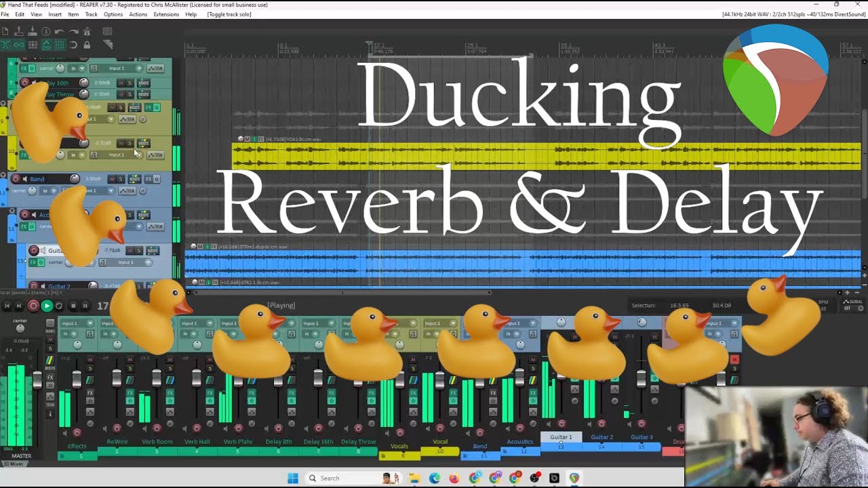Click TRIM envelope button on Band track

(128, 190)
